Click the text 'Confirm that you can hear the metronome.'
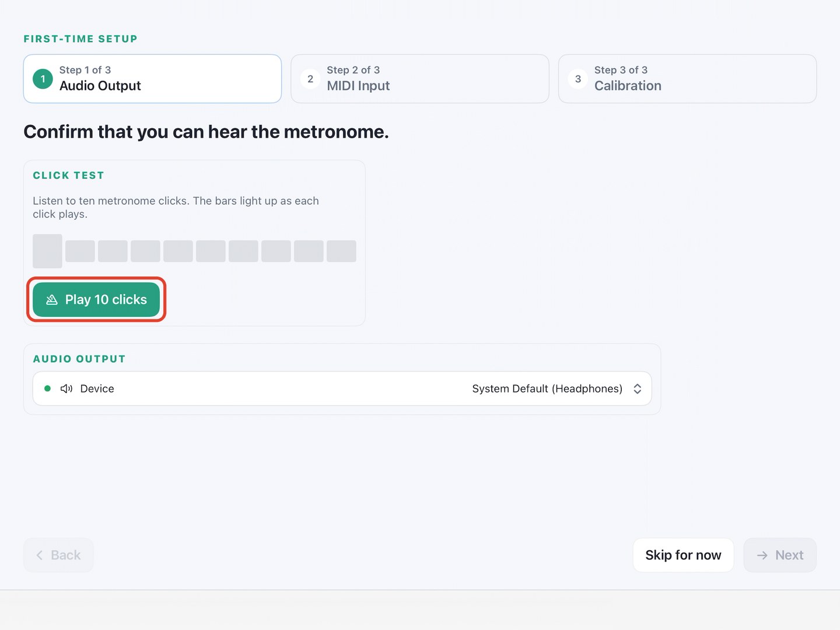 coord(206,132)
